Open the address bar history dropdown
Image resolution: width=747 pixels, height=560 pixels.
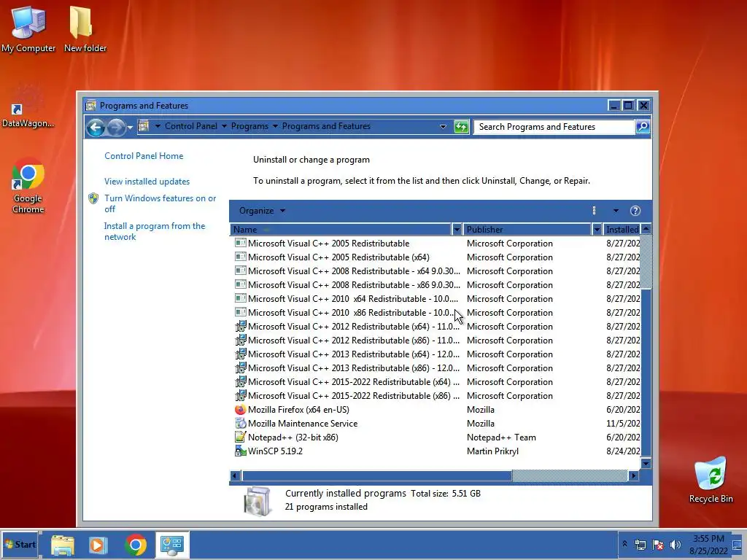pos(443,127)
